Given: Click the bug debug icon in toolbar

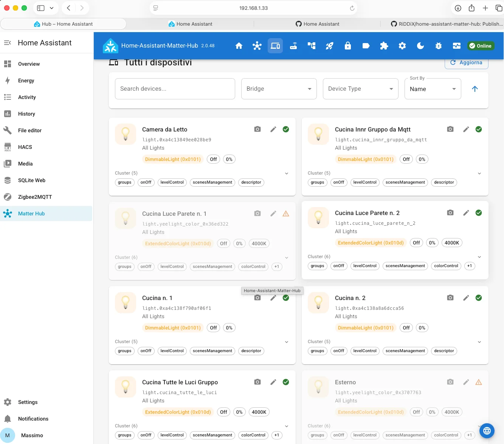Looking at the screenshot, I should point(439,46).
